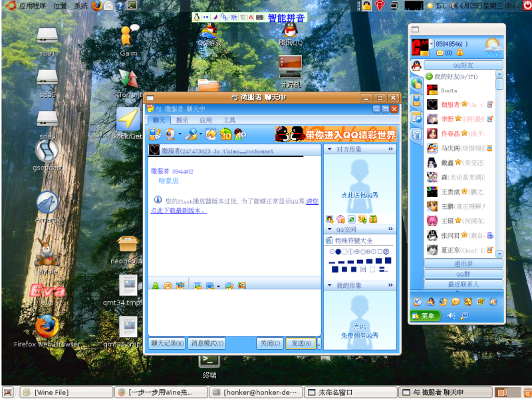Click the mobile phone message toolbar icon
This screenshot has height=399, width=532.
pos(155,134)
